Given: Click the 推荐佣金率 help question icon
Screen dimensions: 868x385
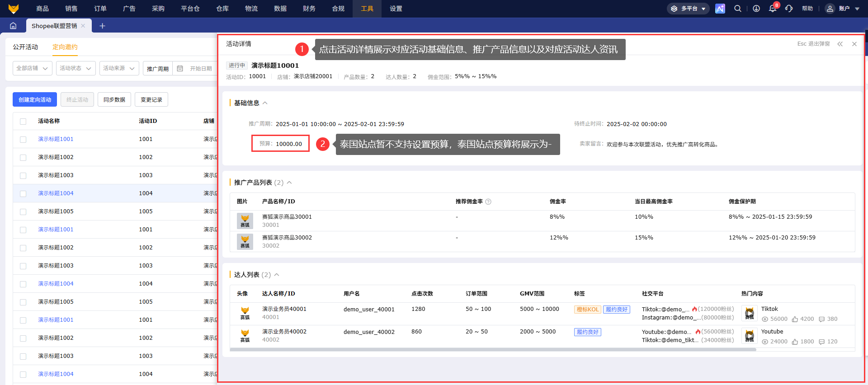Looking at the screenshot, I should point(488,202).
